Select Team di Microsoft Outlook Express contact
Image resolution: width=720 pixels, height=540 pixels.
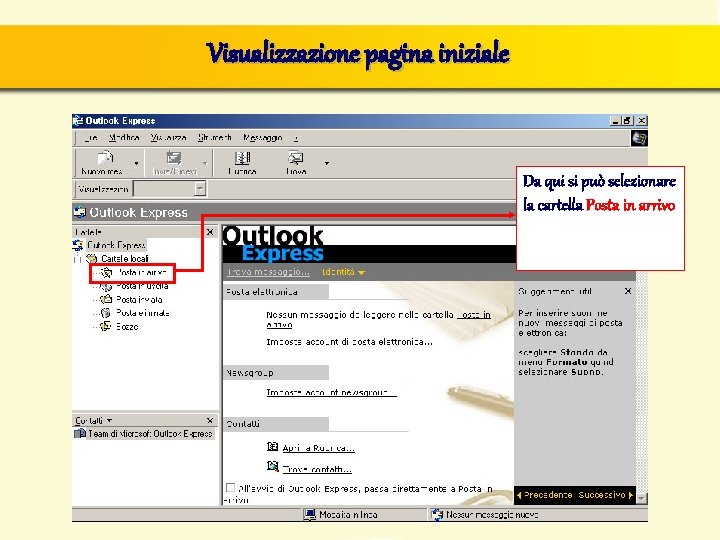pyautogui.click(x=150, y=433)
